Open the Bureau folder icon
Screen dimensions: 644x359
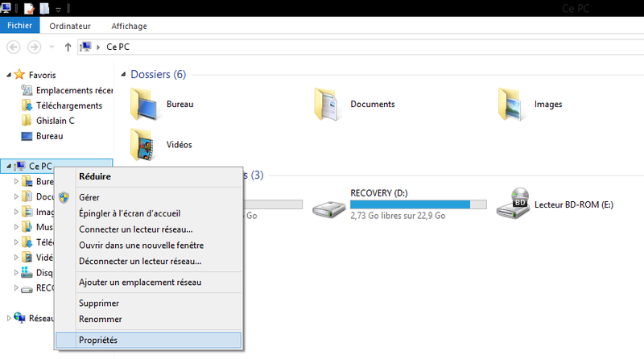[x=143, y=105]
